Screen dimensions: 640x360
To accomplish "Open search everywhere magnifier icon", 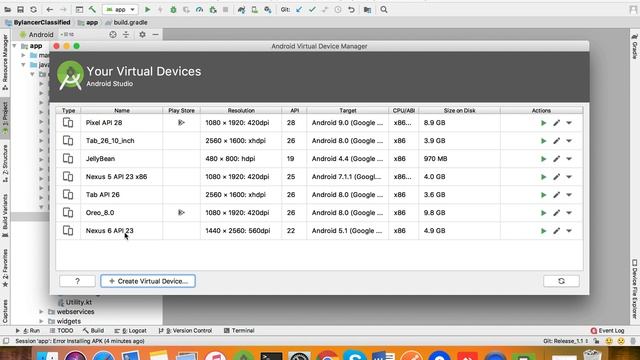I will (384, 9).
